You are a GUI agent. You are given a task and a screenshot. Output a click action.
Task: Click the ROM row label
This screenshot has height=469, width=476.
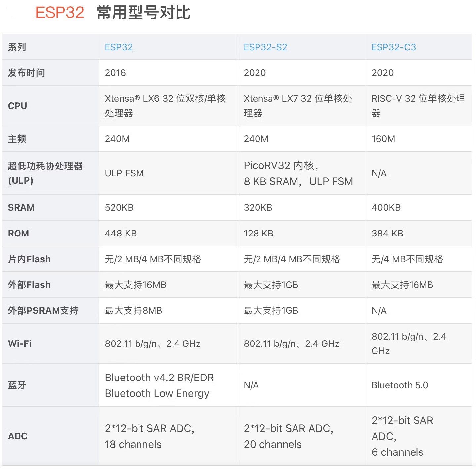click(x=18, y=233)
